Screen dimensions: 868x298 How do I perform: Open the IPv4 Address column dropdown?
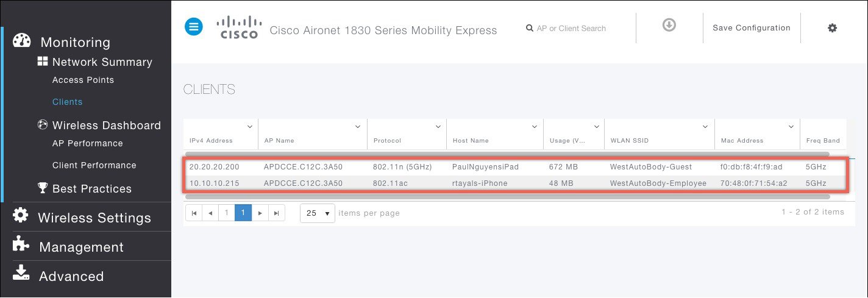pyautogui.click(x=249, y=127)
